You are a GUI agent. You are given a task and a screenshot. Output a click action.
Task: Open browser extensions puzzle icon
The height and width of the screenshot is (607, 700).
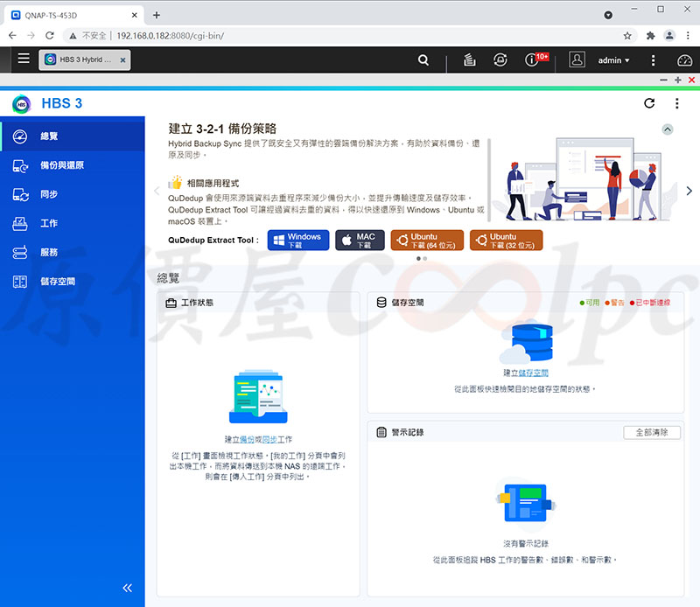[650, 36]
